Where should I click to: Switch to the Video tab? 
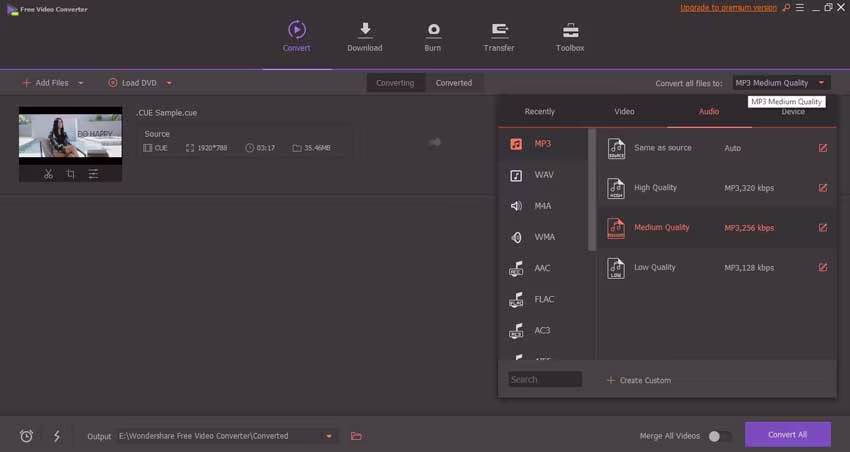[x=624, y=111]
